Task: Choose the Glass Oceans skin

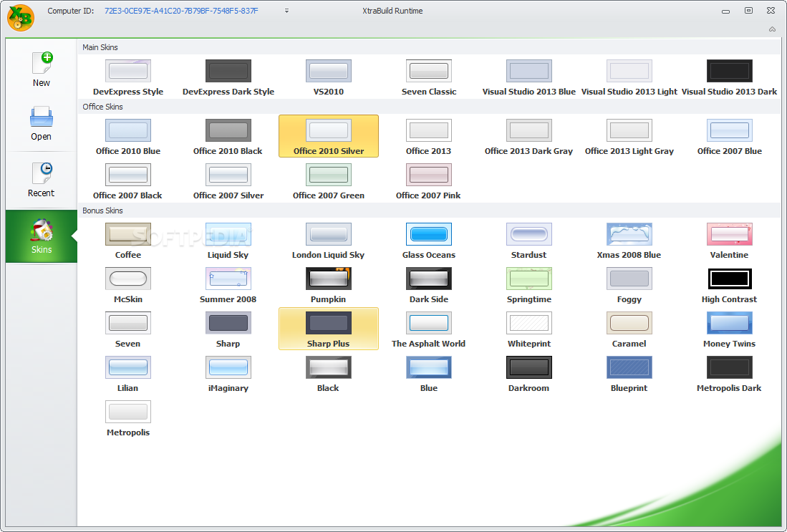Action: (429, 241)
